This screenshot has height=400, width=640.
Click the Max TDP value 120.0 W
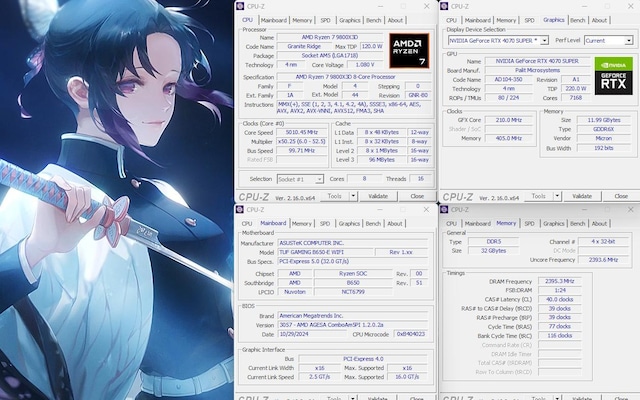pos(372,47)
